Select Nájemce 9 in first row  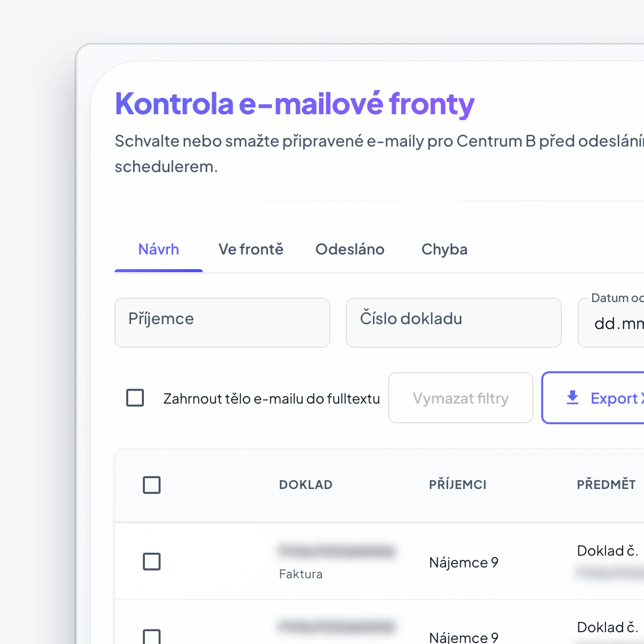click(x=464, y=562)
